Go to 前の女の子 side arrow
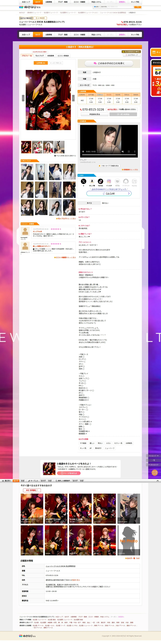Screen dimensions: 161x644 (x=153, y=465)
